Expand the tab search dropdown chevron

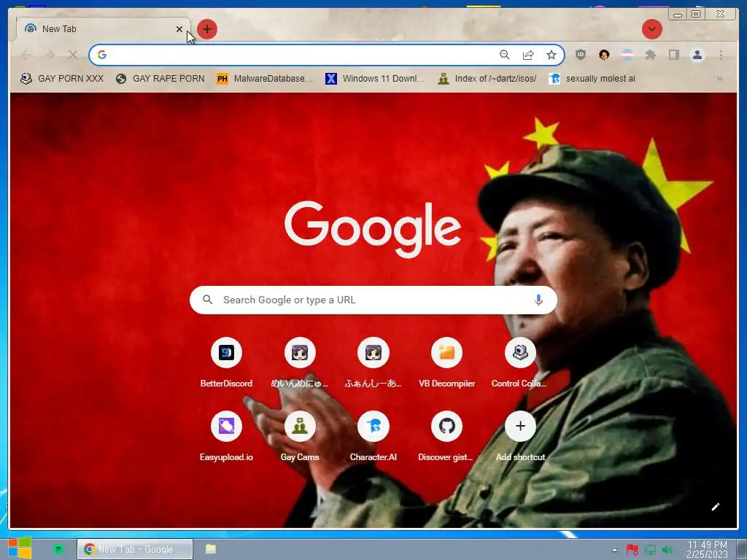[x=651, y=29]
